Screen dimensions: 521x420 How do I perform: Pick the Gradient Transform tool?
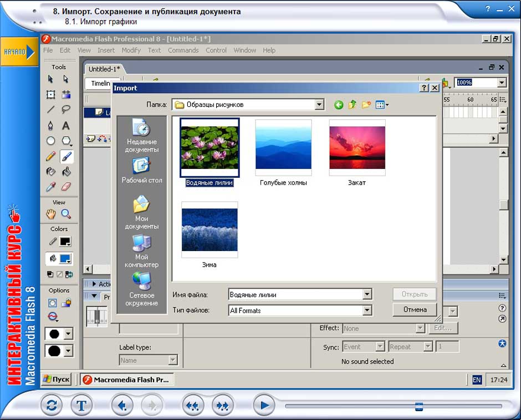coord(66,95)
